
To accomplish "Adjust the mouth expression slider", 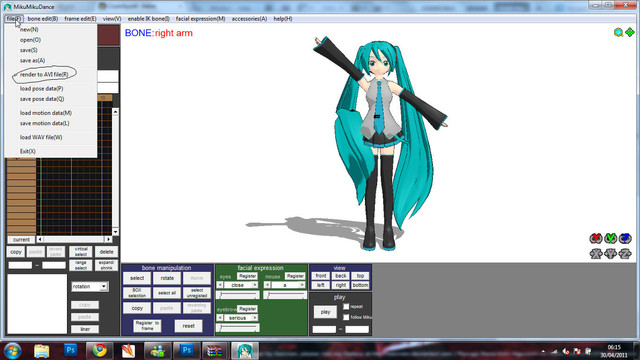I will point(285,295).
